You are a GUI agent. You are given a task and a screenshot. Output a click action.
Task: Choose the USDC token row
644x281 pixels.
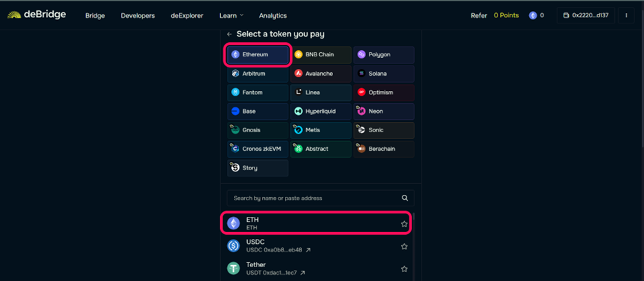coord(316,246)
